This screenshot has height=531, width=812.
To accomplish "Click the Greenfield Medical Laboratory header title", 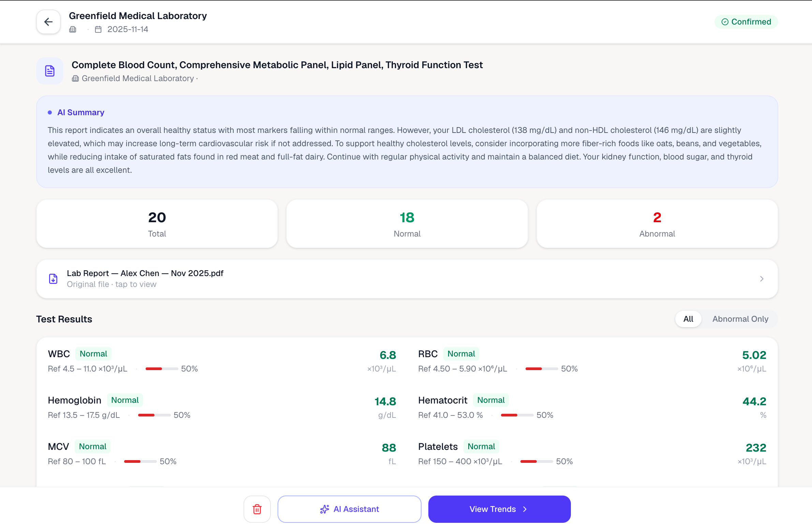I will point(137,16).
